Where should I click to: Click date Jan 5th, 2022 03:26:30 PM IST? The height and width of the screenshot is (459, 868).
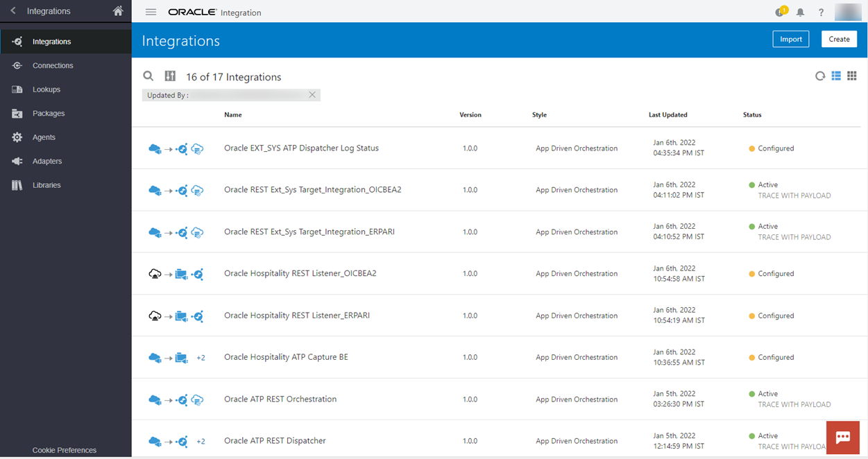click(x=679, y=399)
